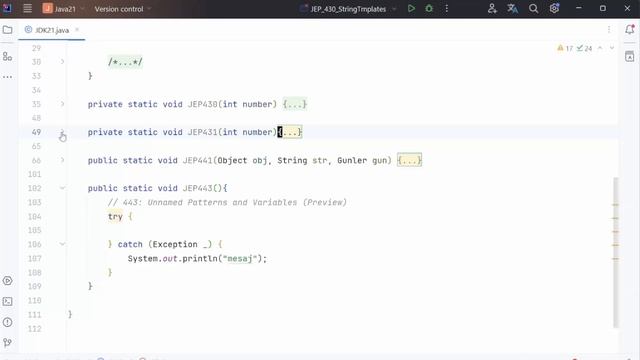Click the "mesaj" string literal
The image size is (640, 360).
pyautogui.click(x=240, y=258)
